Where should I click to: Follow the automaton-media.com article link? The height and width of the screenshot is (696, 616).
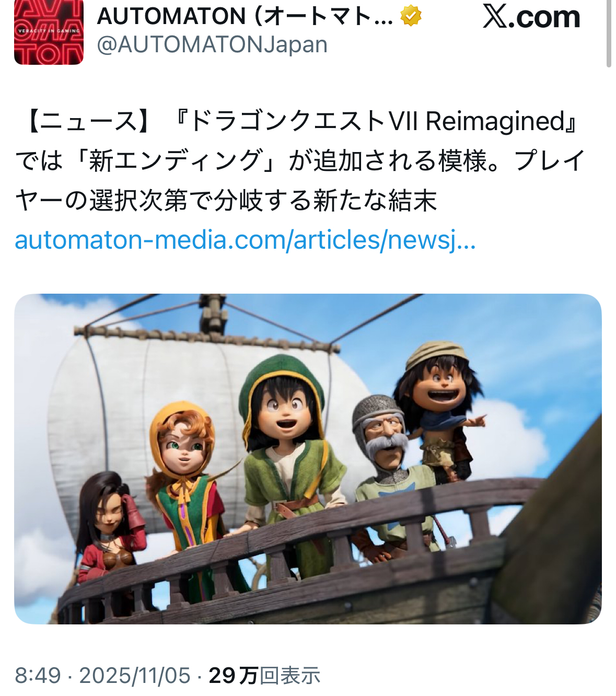coord(246,240)
